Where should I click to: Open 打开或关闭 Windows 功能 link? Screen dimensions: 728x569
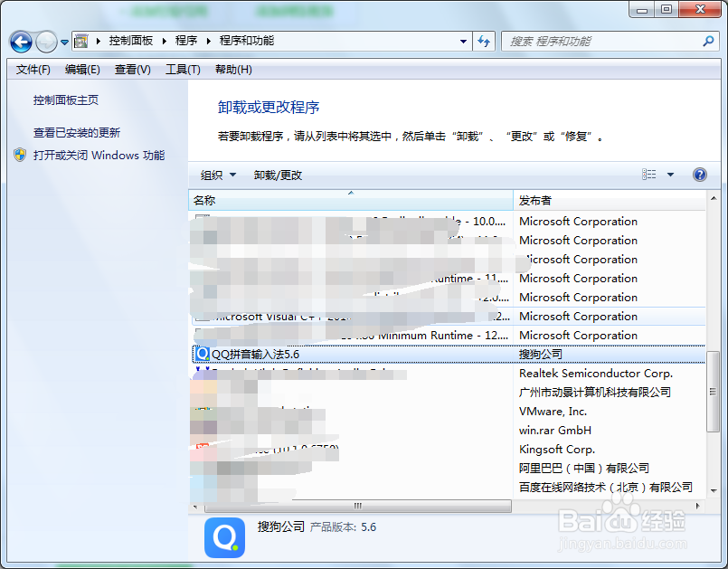pos(99,155)
